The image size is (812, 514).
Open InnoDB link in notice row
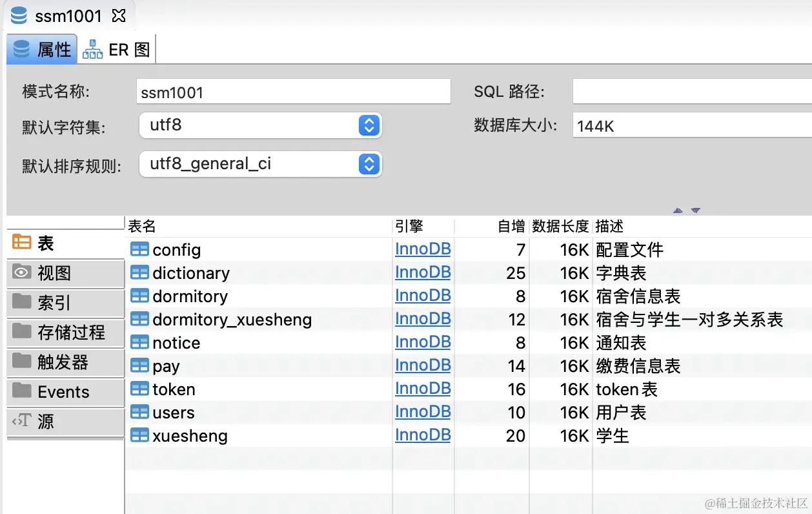pos(423,343)
